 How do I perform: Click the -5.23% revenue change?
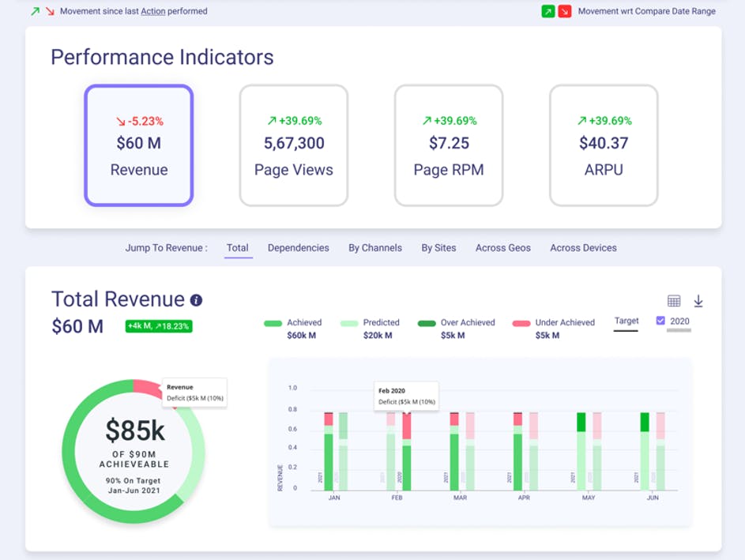[140, 121]
